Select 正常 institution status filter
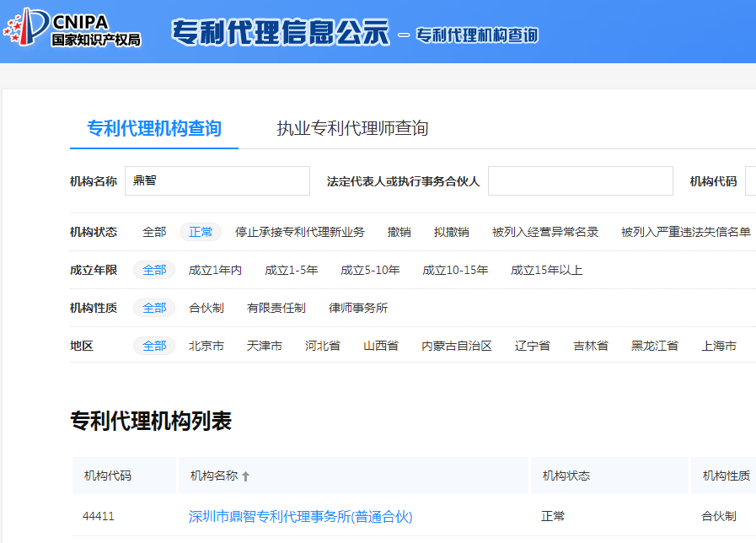This screenshot has width=756, height=543. pos(201,232)
